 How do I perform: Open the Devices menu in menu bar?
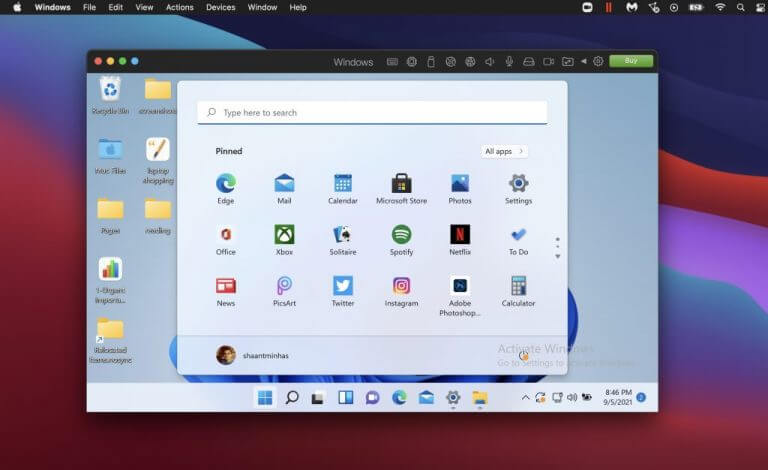(221, 7)
